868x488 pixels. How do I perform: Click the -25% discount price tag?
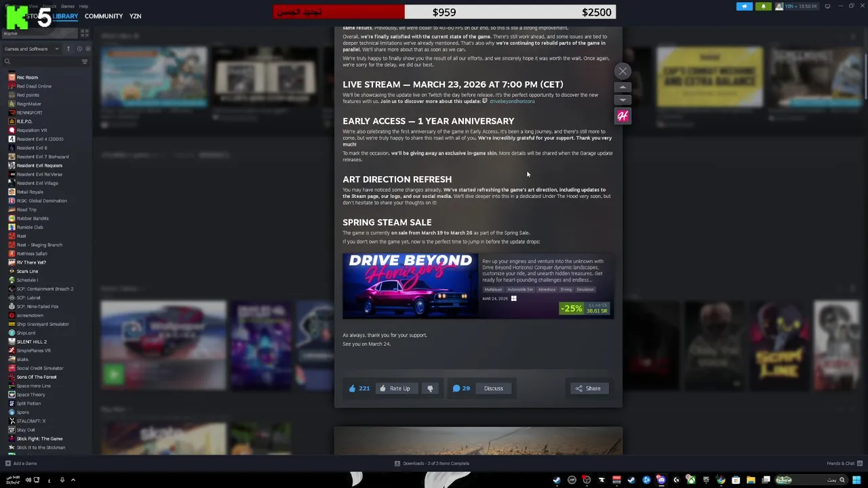point(584,308)
